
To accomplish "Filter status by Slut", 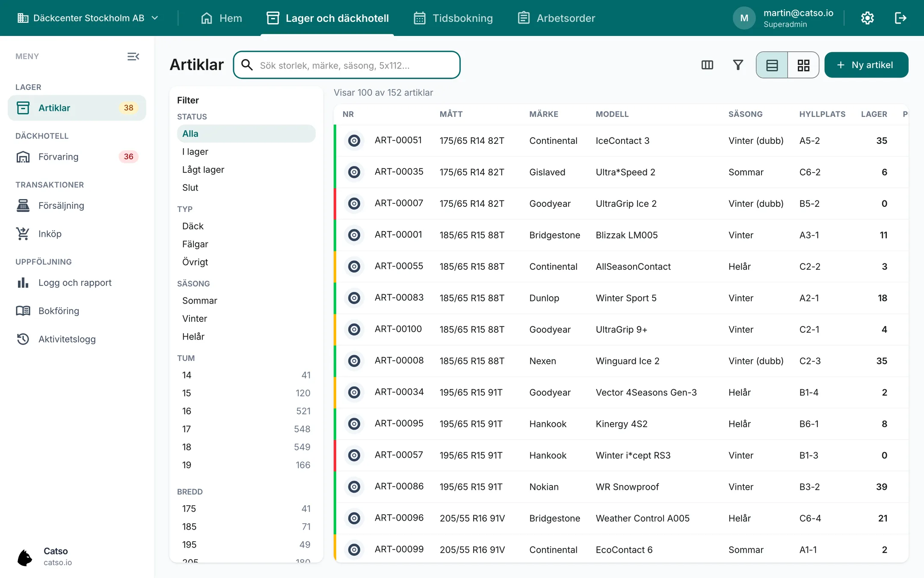I will [x=246, y=188].
